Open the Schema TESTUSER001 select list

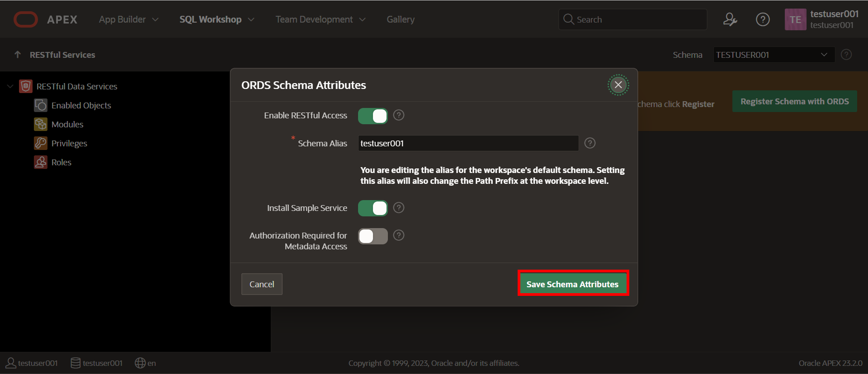[774, 55]
